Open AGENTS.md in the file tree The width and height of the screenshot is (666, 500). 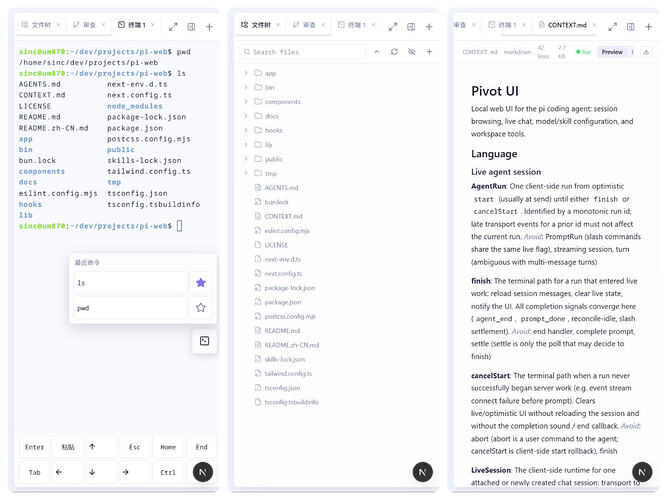point(277,187)
